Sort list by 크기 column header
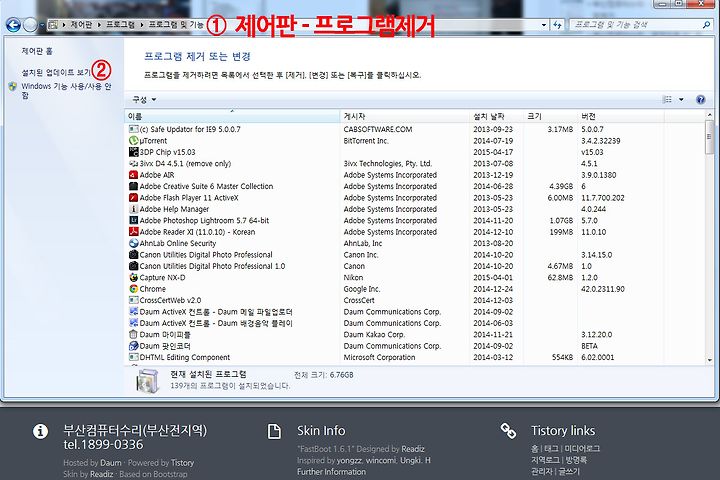The height and width of the screenshot is (480, 720). [x=550, y=116]
